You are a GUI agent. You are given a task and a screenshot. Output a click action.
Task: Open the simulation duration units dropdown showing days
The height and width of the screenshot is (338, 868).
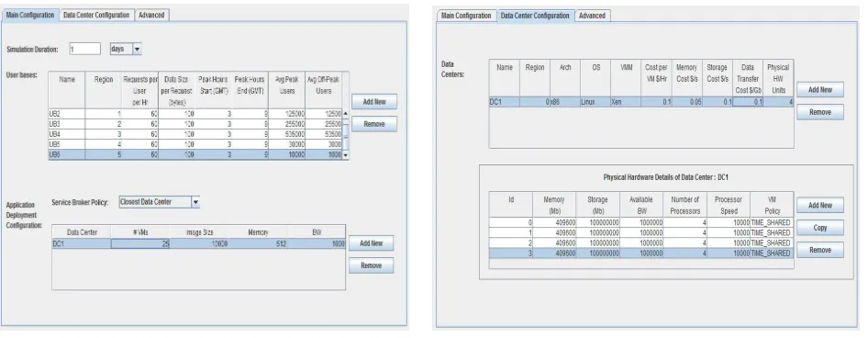(x=126, y=50)
